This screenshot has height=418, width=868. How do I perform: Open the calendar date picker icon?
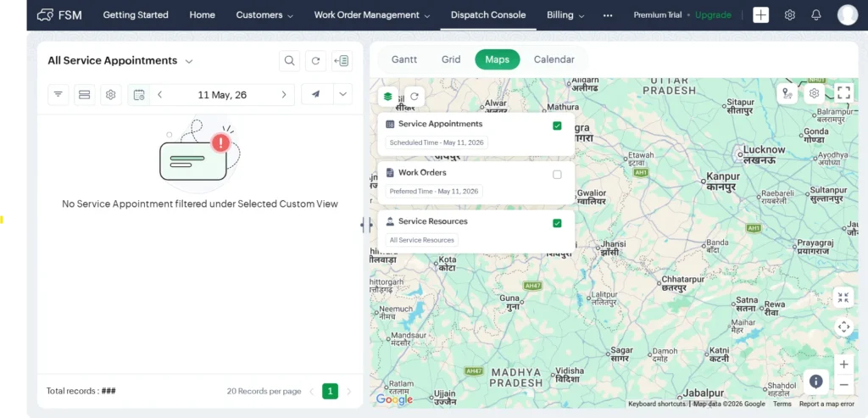[x=138, y=95]
